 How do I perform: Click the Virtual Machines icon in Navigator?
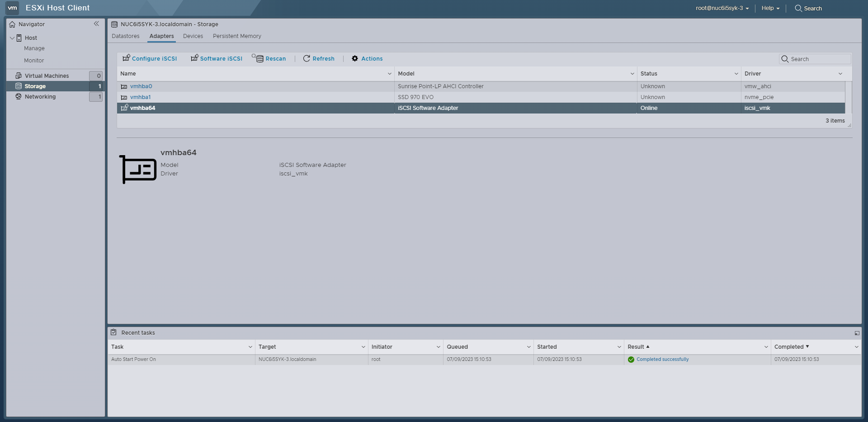(19, 76)
